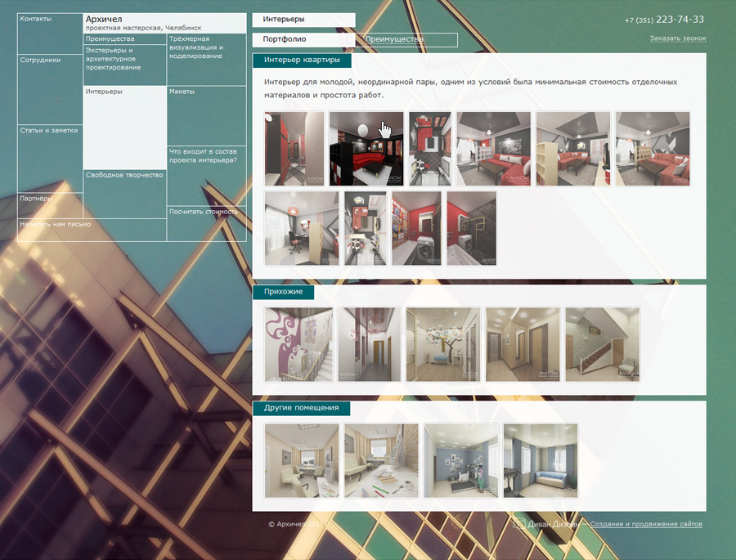Viewport: 736px width, 560px height.
Task: Open narrow white corridor hallway thumbnail
Action: 370,344
